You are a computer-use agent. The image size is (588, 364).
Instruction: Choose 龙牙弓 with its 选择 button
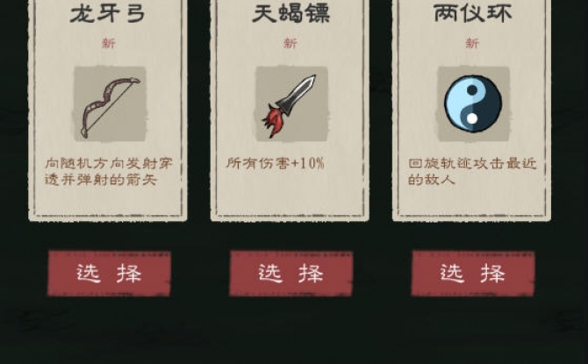pyautogui.click(x=109, y=274)
